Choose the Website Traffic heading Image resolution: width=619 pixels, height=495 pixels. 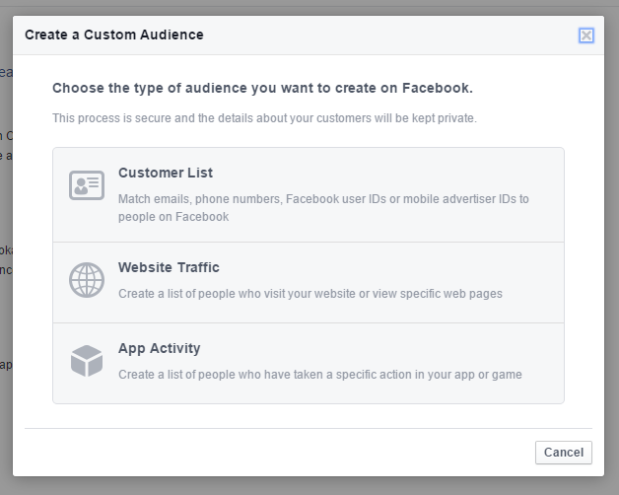pyautogui.click(x=168, y=267)
